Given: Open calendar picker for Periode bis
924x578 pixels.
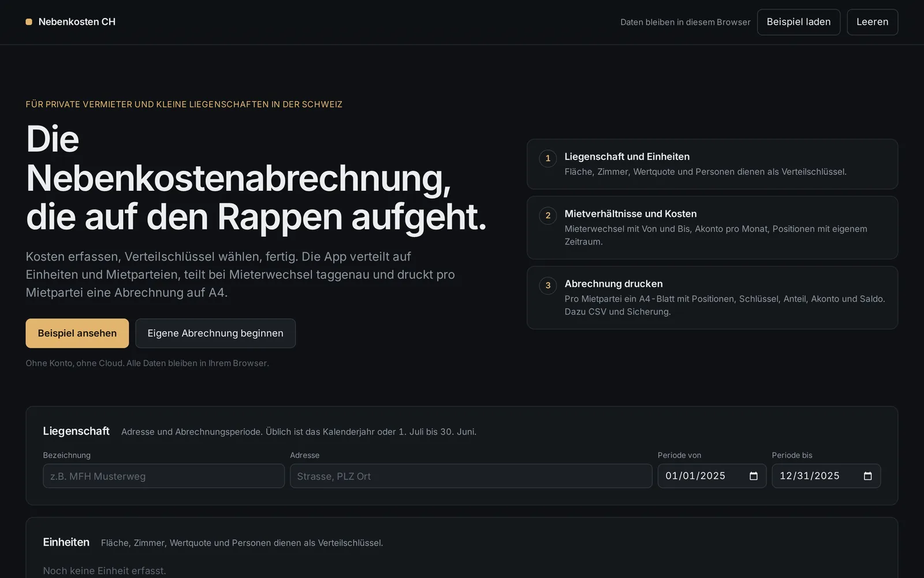Looking at the screenshot, I should coord(867,476).
